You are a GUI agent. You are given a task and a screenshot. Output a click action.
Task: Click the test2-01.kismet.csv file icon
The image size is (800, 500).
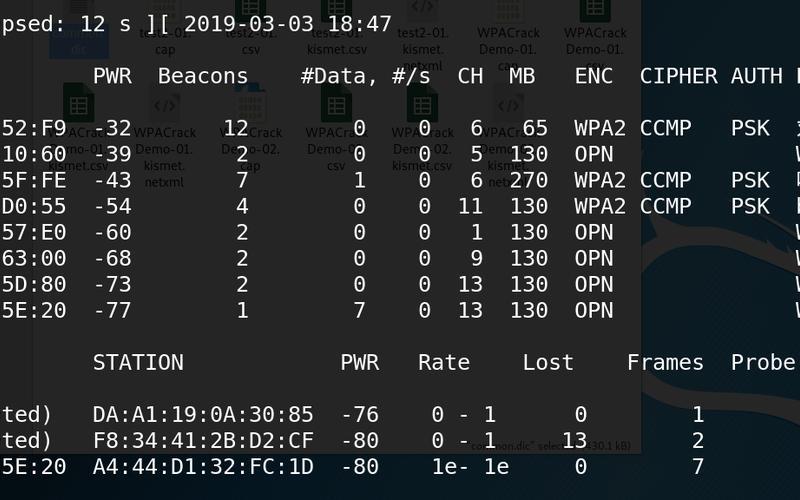click(x=336, y=28)
